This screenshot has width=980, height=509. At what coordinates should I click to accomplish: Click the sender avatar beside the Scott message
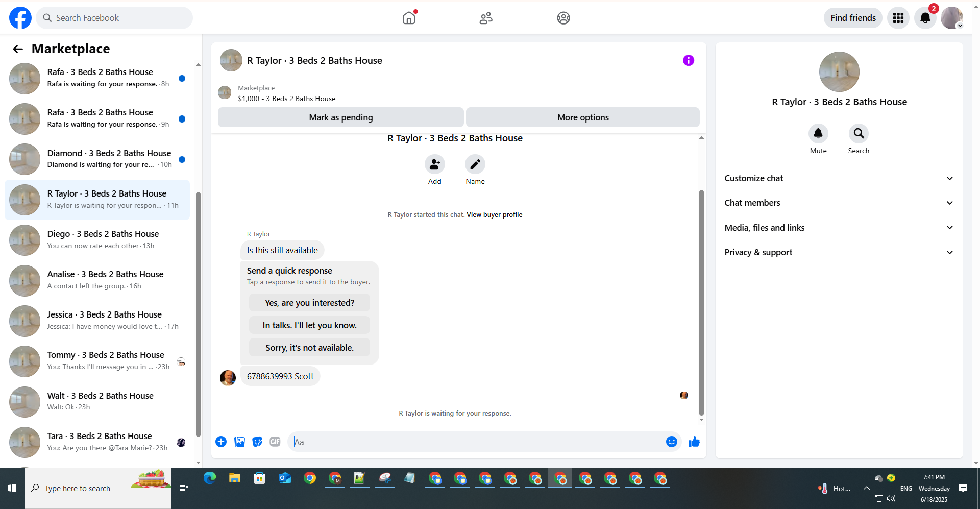click(228, 378)
